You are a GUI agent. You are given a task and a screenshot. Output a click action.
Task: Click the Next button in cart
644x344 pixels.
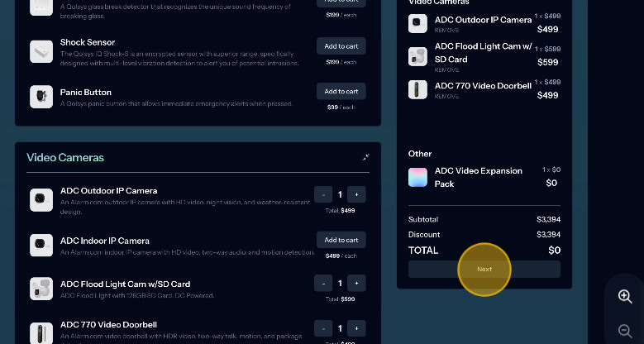click(x=484, y=270)
